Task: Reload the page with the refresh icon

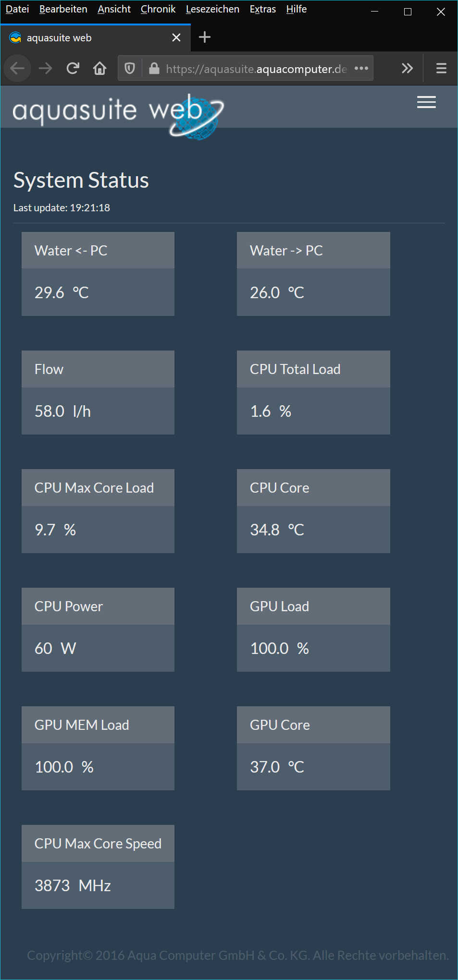Action: pos(73,69)
